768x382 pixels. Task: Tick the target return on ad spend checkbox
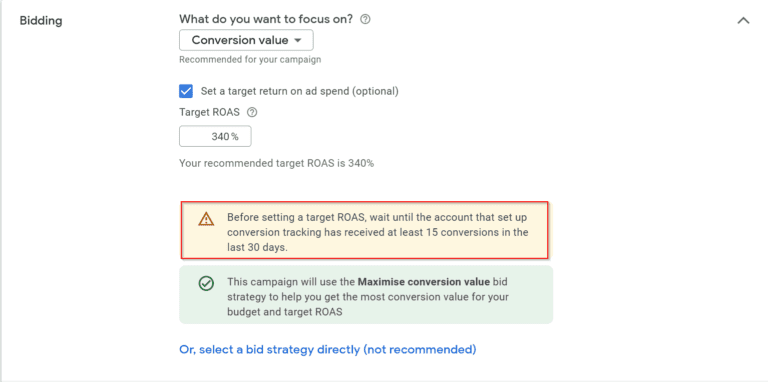pos(186,91)
